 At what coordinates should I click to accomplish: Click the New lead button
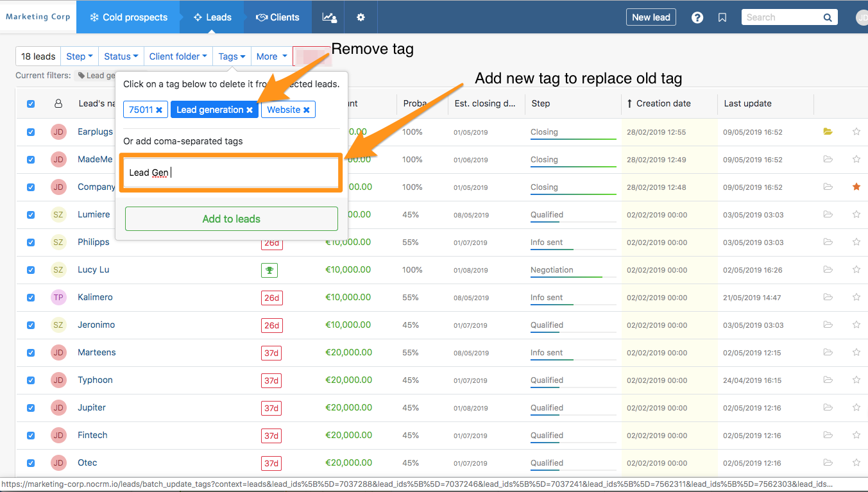[x=651, y=17]
